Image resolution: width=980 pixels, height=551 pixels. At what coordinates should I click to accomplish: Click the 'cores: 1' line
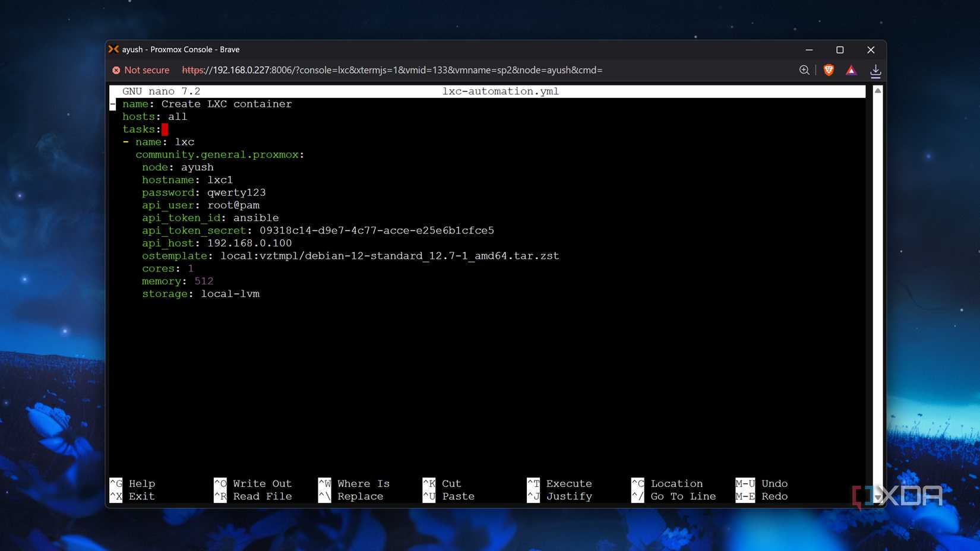click(168, 269)
